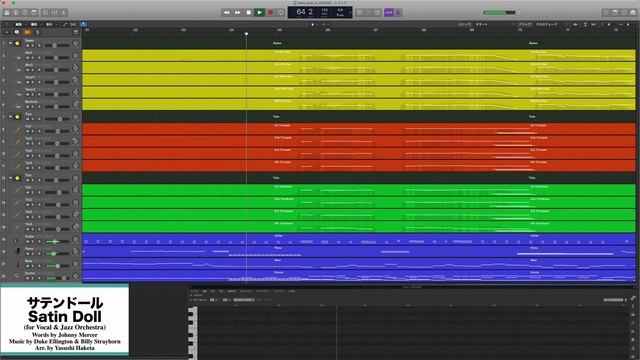Open the media Browsers panel

coord(633,13)
